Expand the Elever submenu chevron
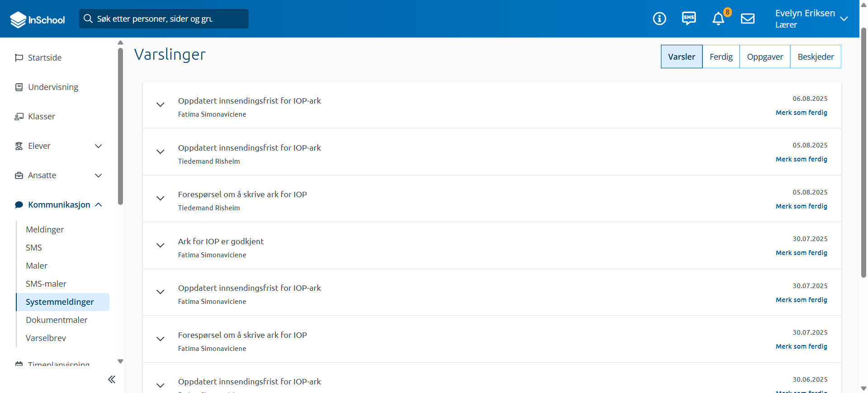 click(99, 146)
